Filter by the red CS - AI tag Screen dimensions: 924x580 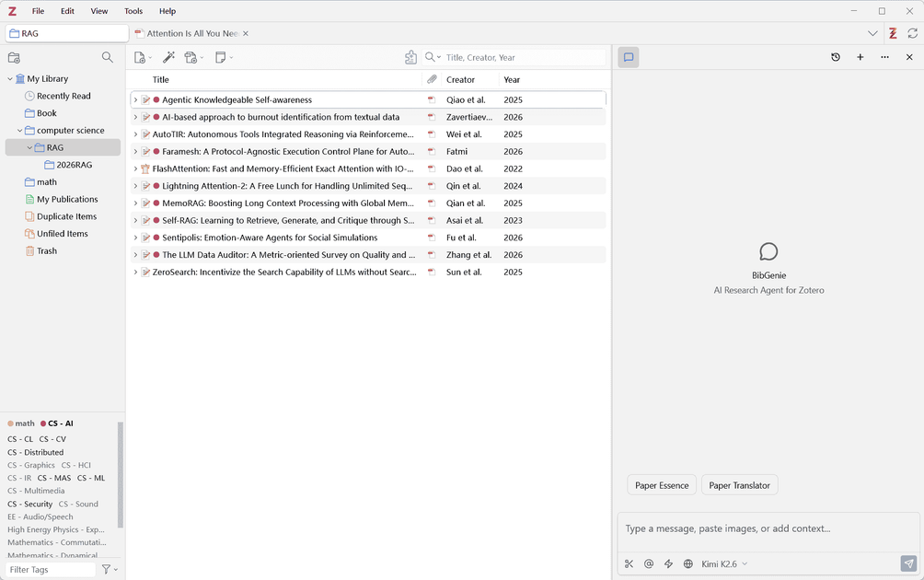(56, 423)
